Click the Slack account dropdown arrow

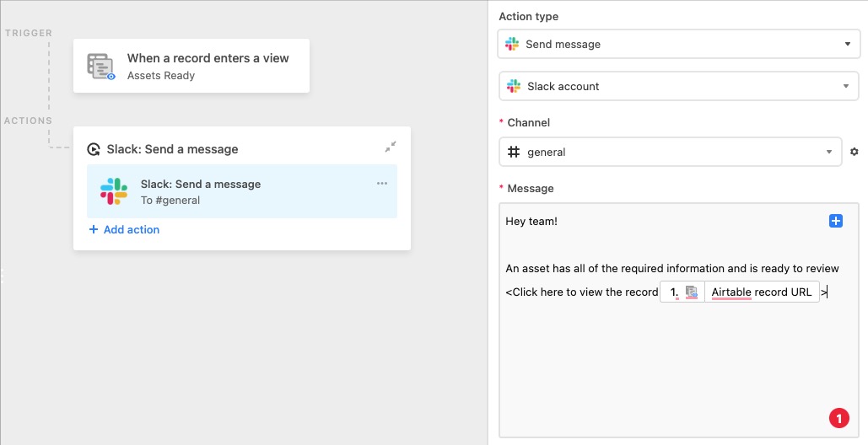pyautogui.click(x=846, y=86)
